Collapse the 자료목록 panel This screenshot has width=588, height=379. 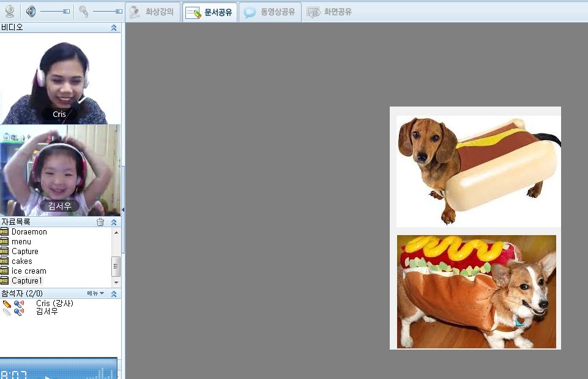point(114,222)
